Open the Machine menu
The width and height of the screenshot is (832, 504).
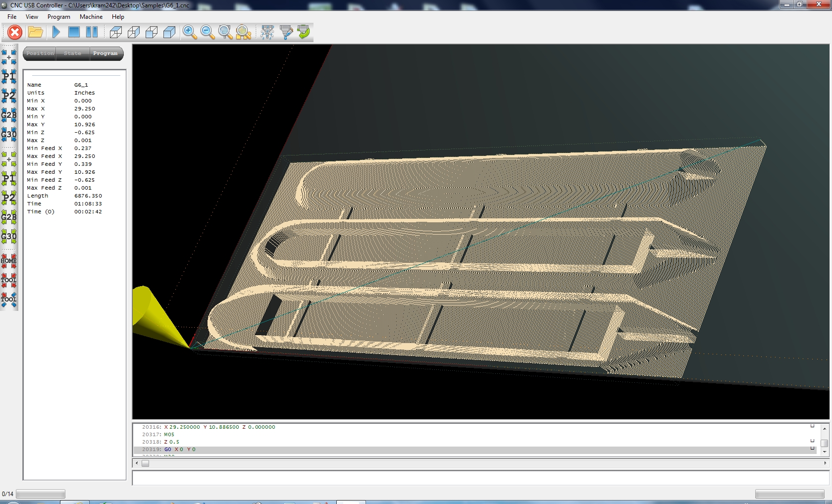91,17
